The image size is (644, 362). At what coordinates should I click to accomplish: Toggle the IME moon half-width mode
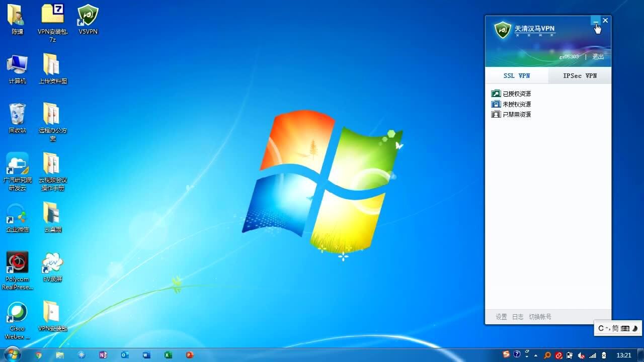pos(635,328)
